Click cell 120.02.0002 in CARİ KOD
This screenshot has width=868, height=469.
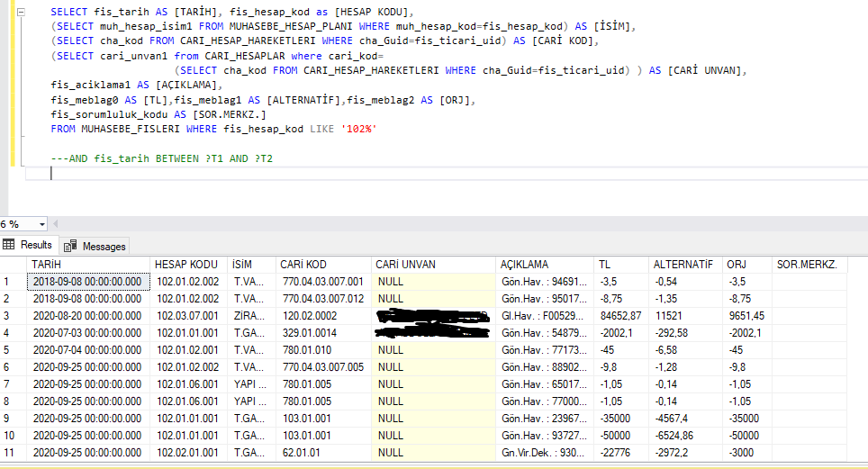pos(323,316)
